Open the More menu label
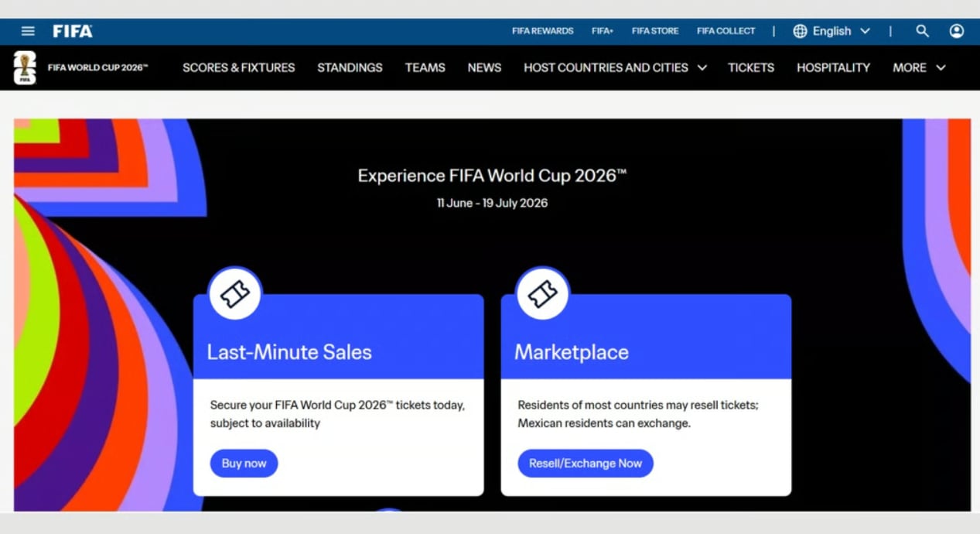This screenshot has height=534, width=980. (x=910, y=67)
